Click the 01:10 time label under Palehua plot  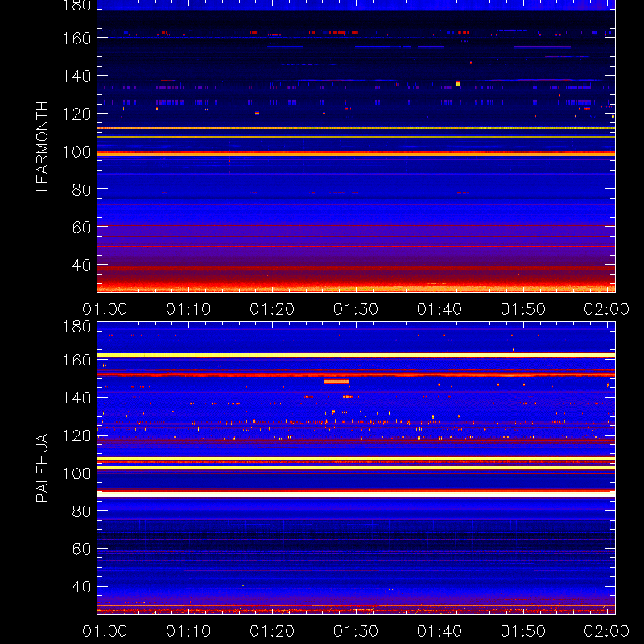pyautogui.click(x=188, y=631)
